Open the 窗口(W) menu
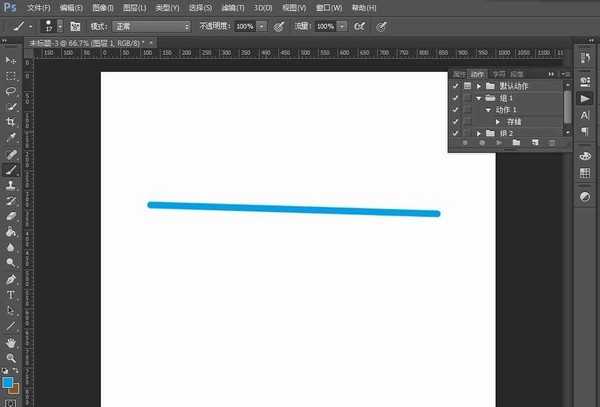Viewport: 600px width, 407px height. (x=329, y=8)
